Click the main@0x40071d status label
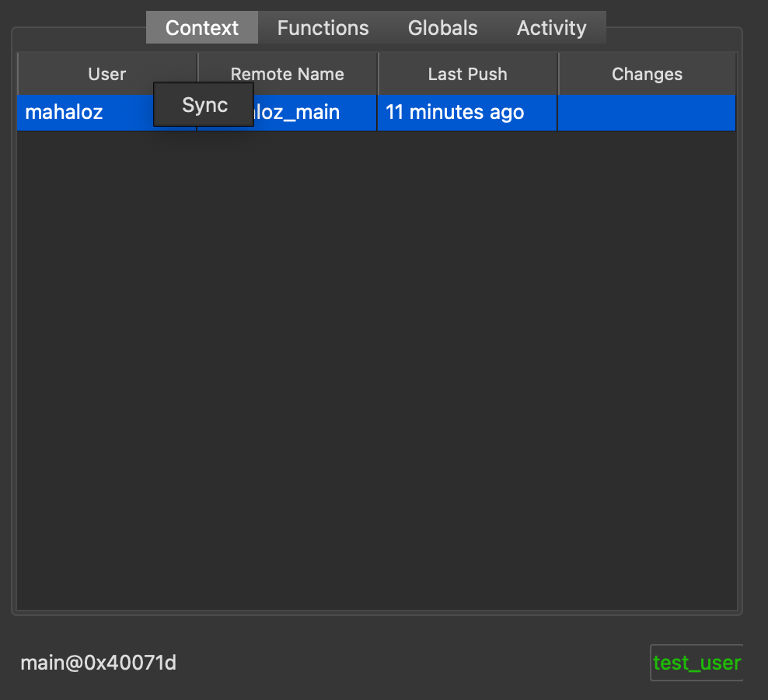The height and width of the screenshot is (700, 768). 98,663
